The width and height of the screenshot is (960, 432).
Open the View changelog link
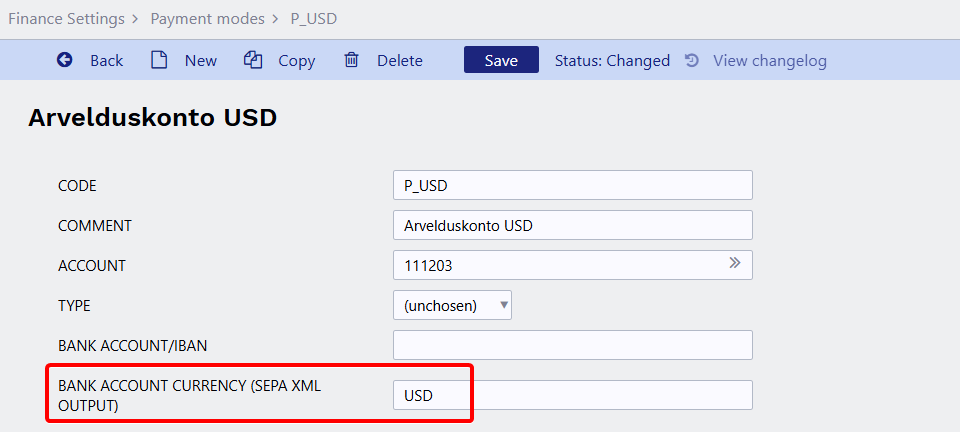pos(769,60)
